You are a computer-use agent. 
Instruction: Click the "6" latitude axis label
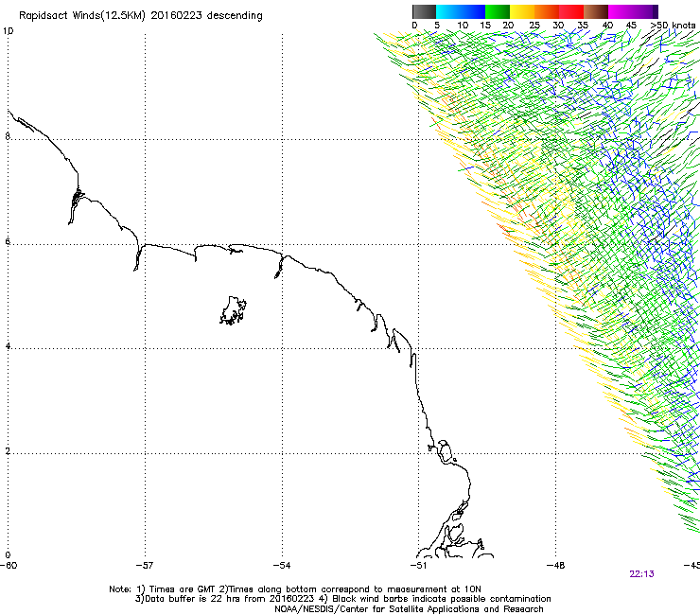click(8, 241)
